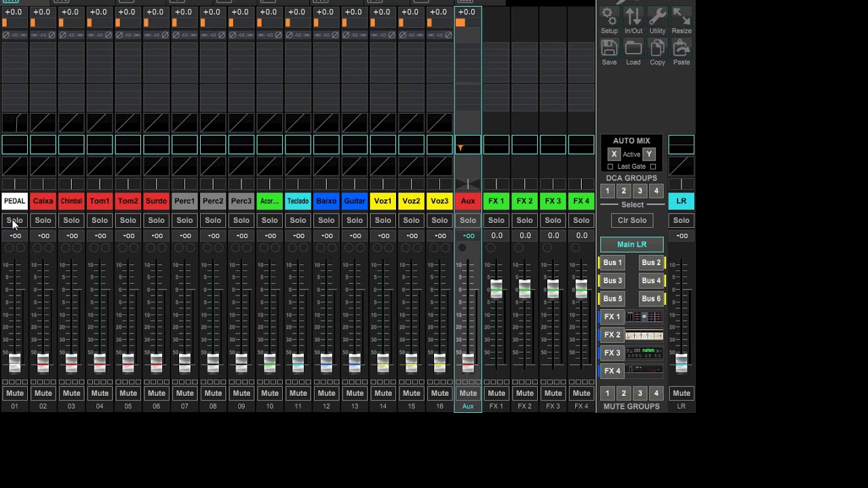Select FX 2 sends button in right panel
The width and height of the screenshot is (868, 488).
pos(612,335)
